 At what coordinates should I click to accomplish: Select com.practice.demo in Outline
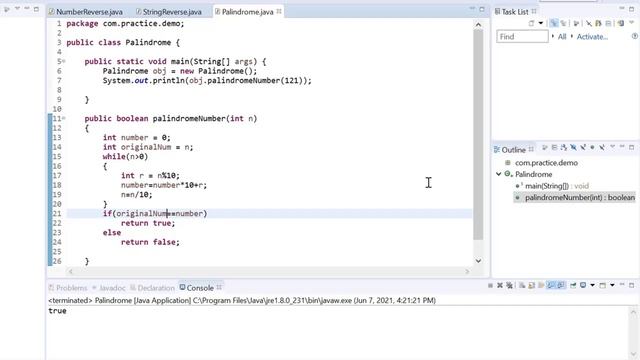click(546, 163)
